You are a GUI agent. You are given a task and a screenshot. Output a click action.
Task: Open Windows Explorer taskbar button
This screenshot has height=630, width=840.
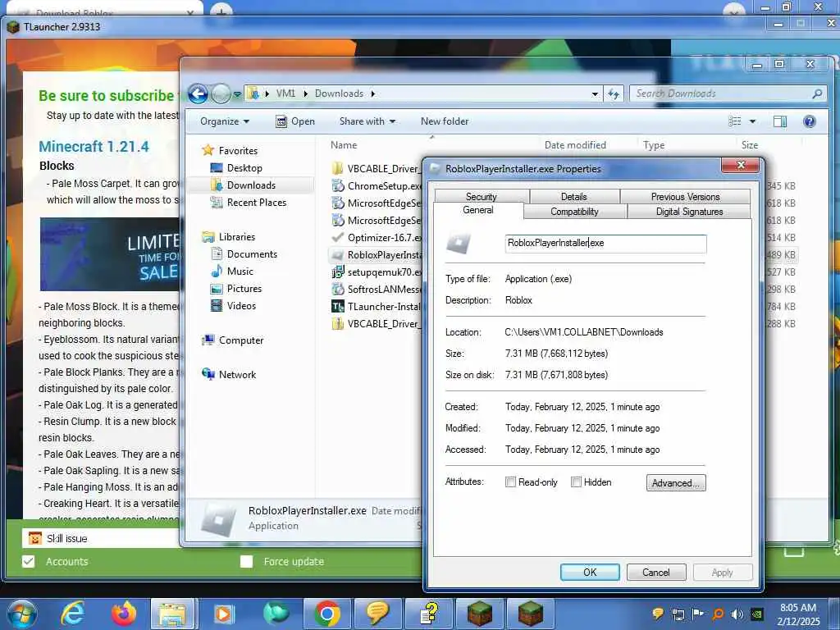point(172,614)
